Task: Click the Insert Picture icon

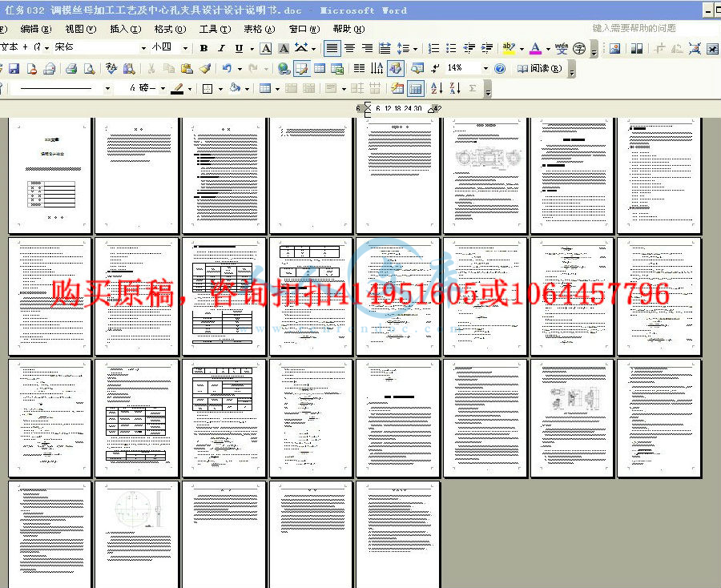Action: pyautogui.click(x=614, y=48)
